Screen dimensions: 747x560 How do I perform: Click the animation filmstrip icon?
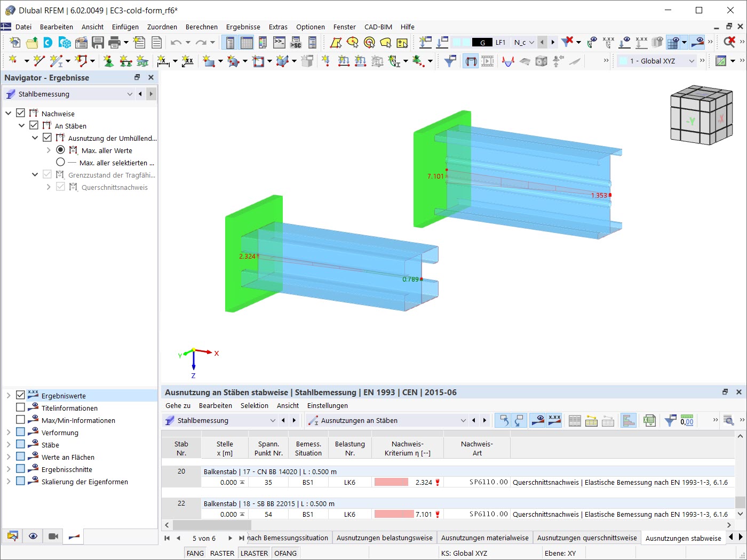(x=488, y=61)
